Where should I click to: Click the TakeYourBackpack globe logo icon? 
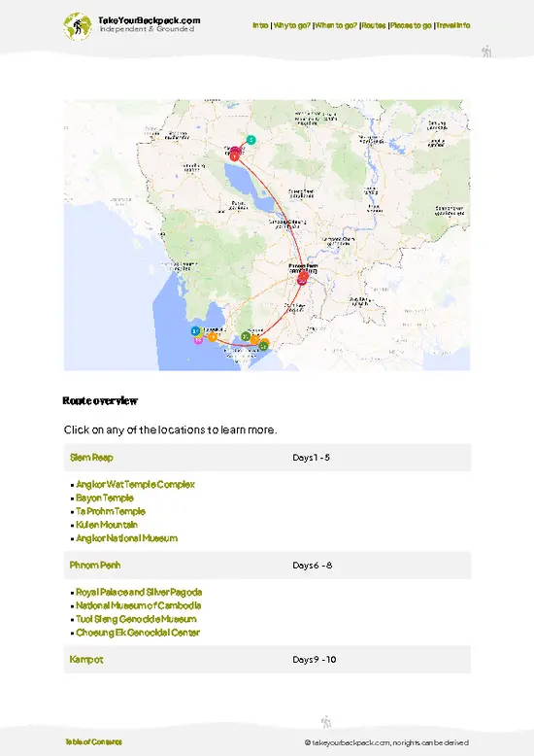tap(77, 26)
